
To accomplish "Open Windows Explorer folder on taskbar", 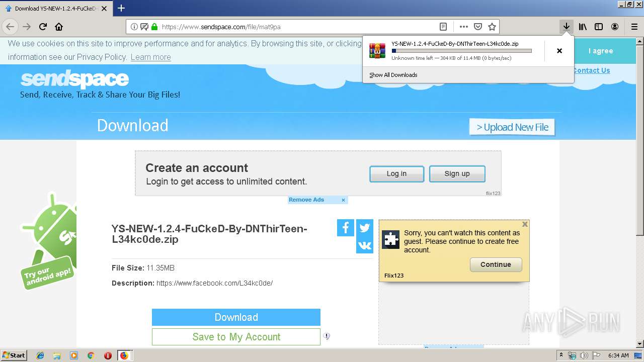I will (x=57, y=355).
